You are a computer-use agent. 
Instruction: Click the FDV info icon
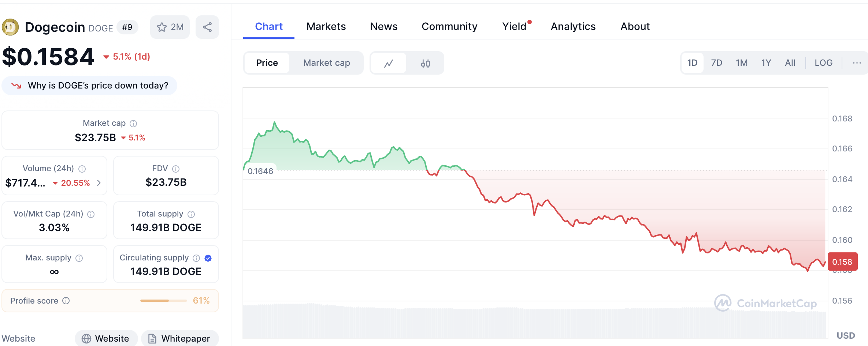(x=176, y=169)
